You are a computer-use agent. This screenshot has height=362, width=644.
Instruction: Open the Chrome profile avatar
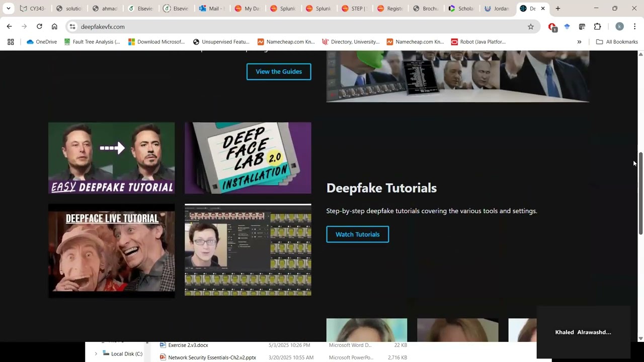619,27
